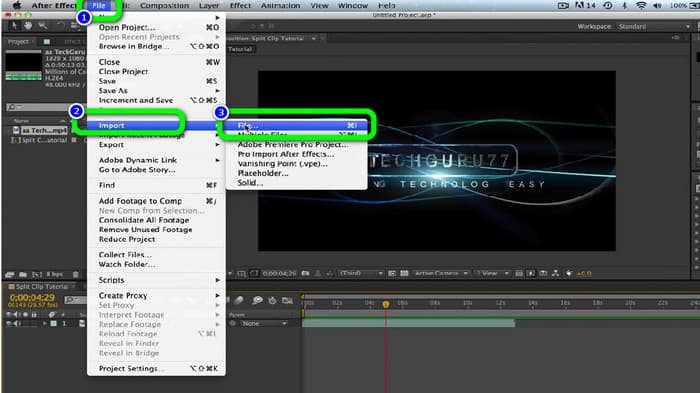Image resolution: width=700 pixels, height=393 pixels.
Task: Click the snapshot camera icon below viewer
Action: pos(305,273)
